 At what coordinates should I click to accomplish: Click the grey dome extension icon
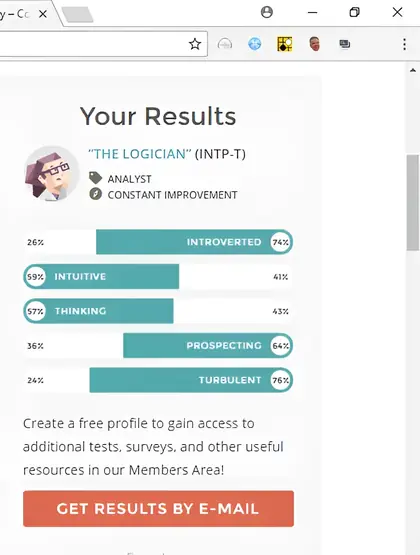[x=225, y=44]
